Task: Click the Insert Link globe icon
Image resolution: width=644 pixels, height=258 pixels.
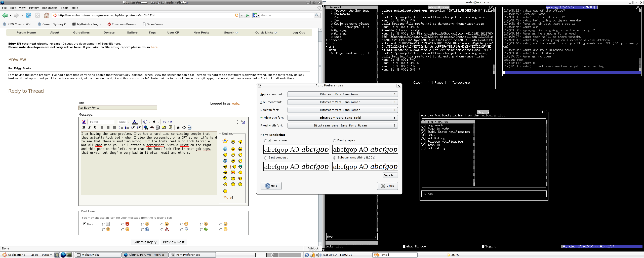Action: coord(146,127)
